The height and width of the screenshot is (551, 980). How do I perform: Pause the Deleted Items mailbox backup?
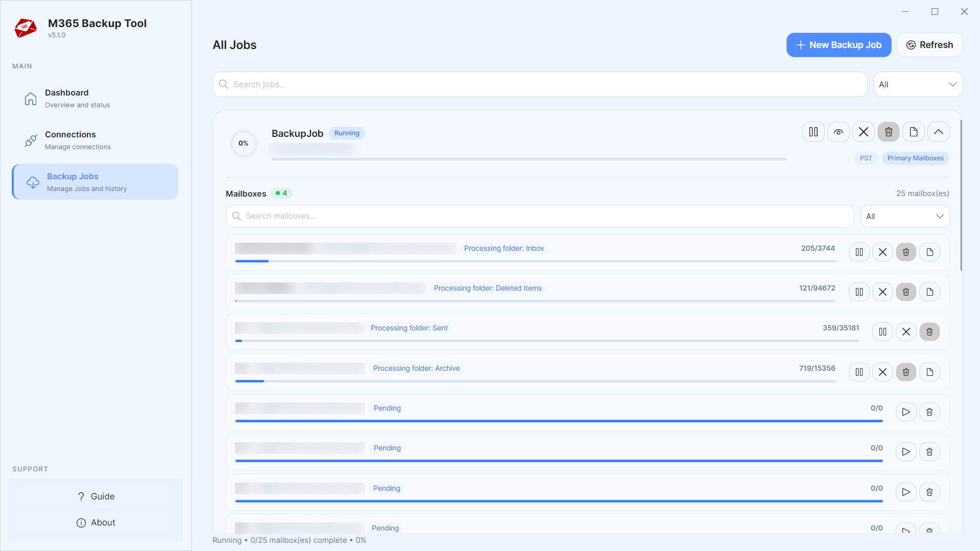[859, 292]
